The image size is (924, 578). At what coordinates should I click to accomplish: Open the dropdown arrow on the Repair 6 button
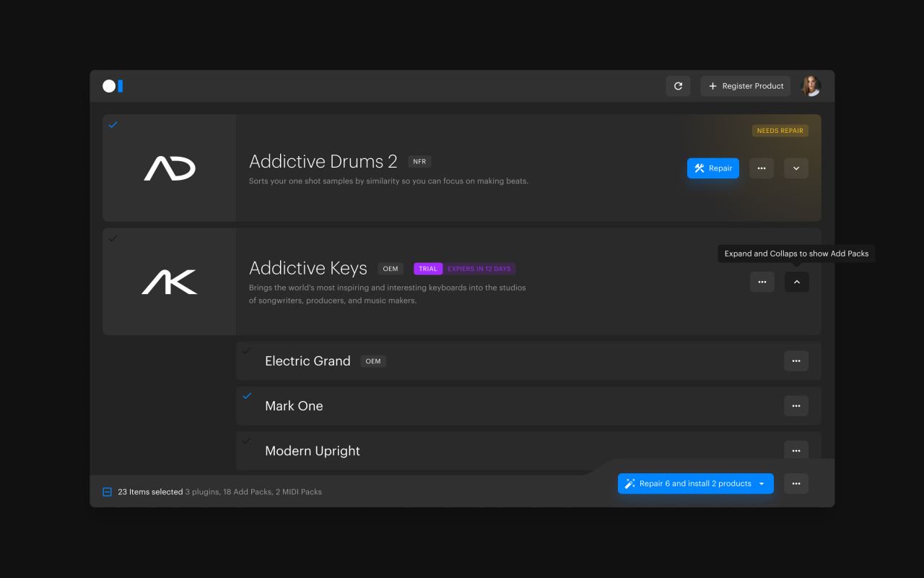coord(762,484)
